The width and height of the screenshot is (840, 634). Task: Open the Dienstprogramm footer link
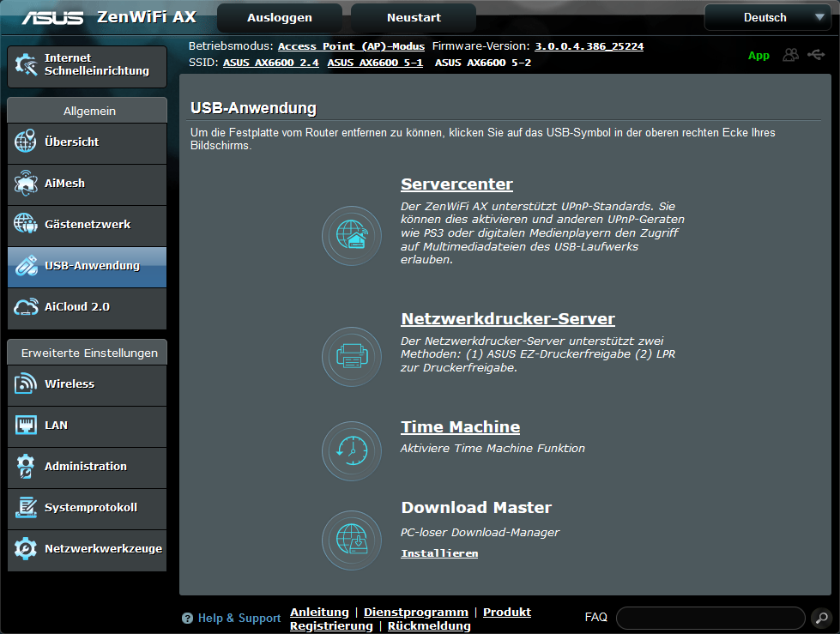[416, 612]
